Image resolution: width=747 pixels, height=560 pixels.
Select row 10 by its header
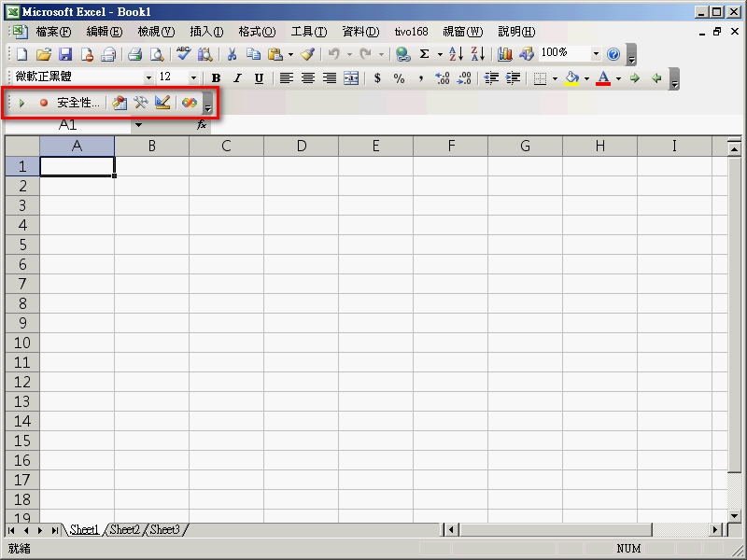(x=22, y=343)
